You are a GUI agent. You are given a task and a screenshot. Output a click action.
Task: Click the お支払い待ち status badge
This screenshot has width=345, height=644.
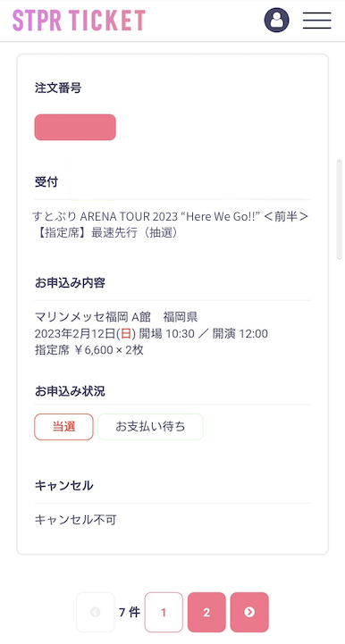coord(150,427)
